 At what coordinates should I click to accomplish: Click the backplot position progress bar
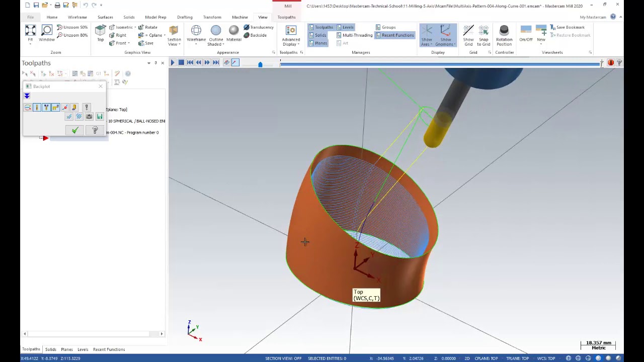click(x=441, y=64)
